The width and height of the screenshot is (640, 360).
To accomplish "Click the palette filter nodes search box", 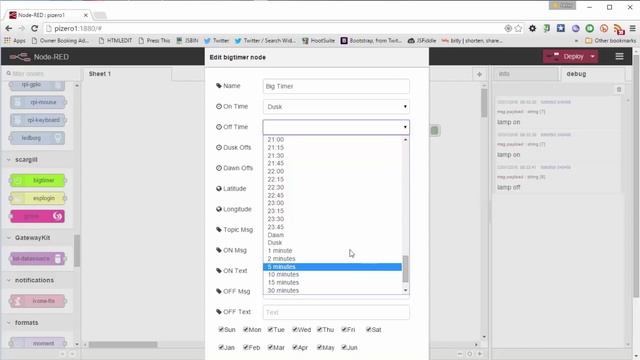I will [x=41, y=73].
